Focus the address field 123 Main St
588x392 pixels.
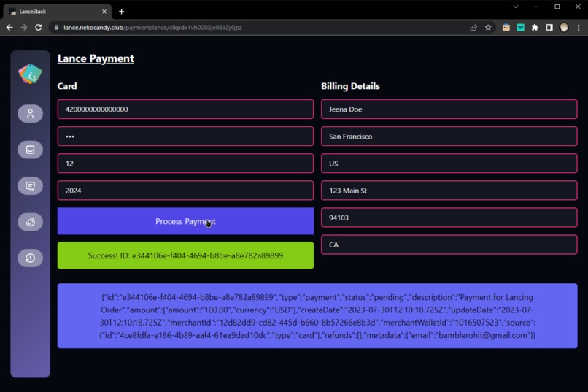(x=449, y=191)
